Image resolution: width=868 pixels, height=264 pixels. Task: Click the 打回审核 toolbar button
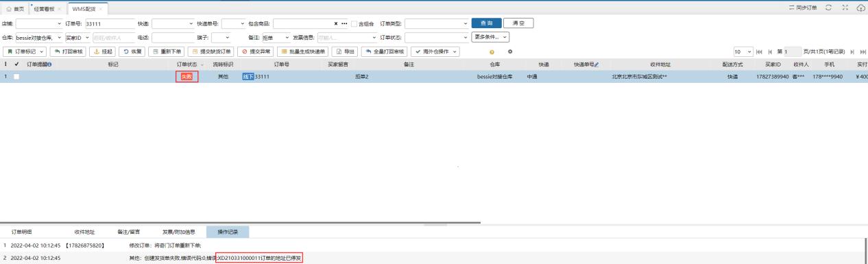[x=69, y=51]
